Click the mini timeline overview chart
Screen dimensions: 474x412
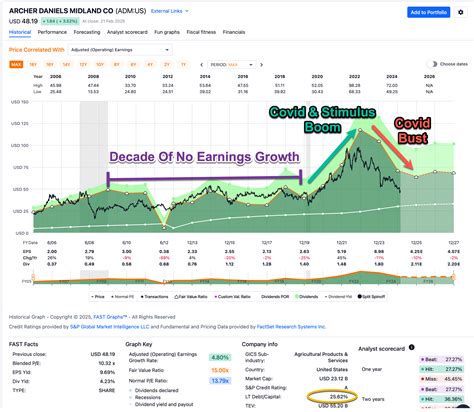coord(243,277)
